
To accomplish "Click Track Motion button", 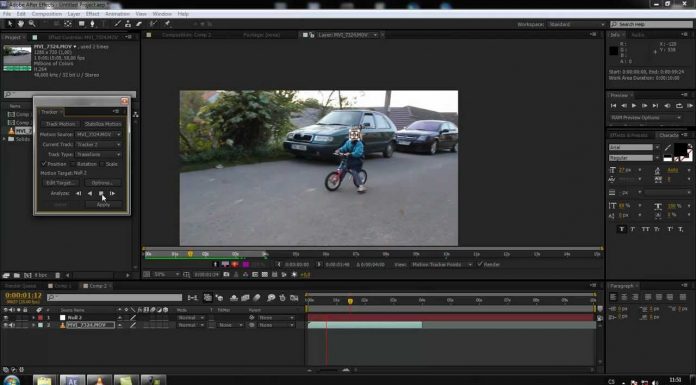I will coord(61,124).
